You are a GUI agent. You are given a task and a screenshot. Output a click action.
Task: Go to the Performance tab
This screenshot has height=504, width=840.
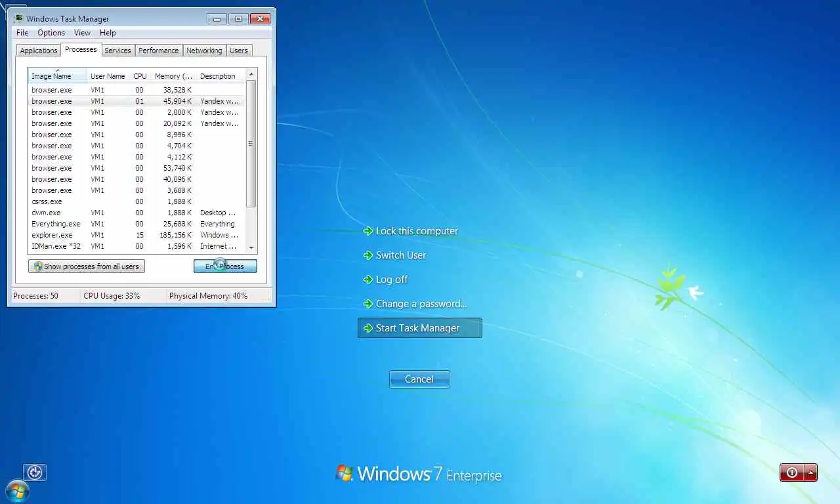coord(158,51)
